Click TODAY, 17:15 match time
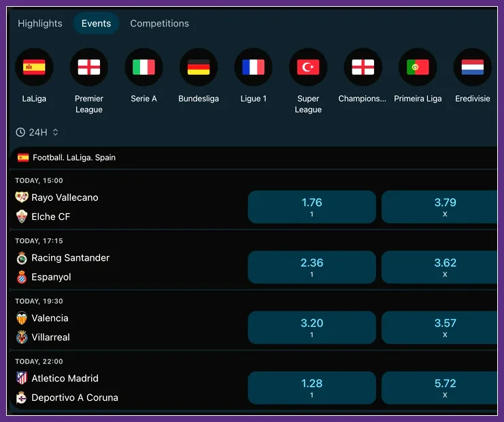The width and height of the screenshot is (504, 422). tap(39, 241)
